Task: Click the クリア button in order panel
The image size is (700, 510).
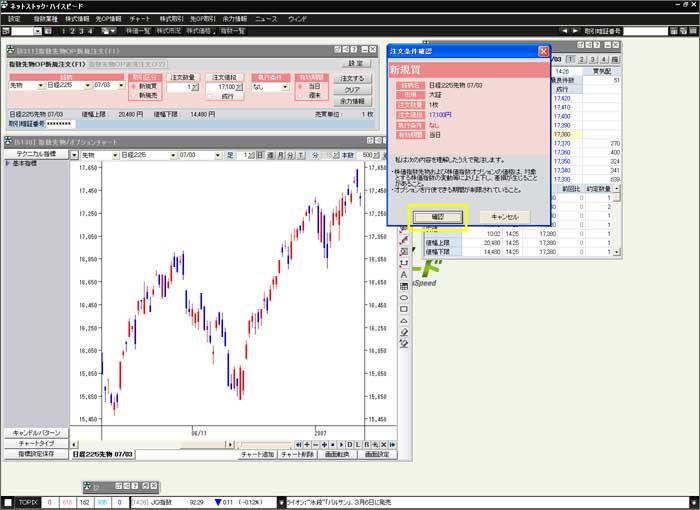Action: [x=352, y=90]
